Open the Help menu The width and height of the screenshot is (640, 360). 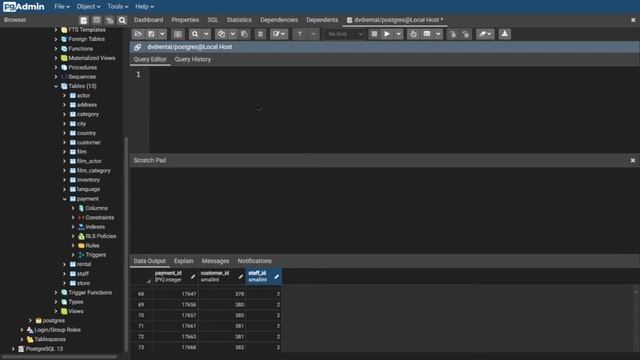144,7
